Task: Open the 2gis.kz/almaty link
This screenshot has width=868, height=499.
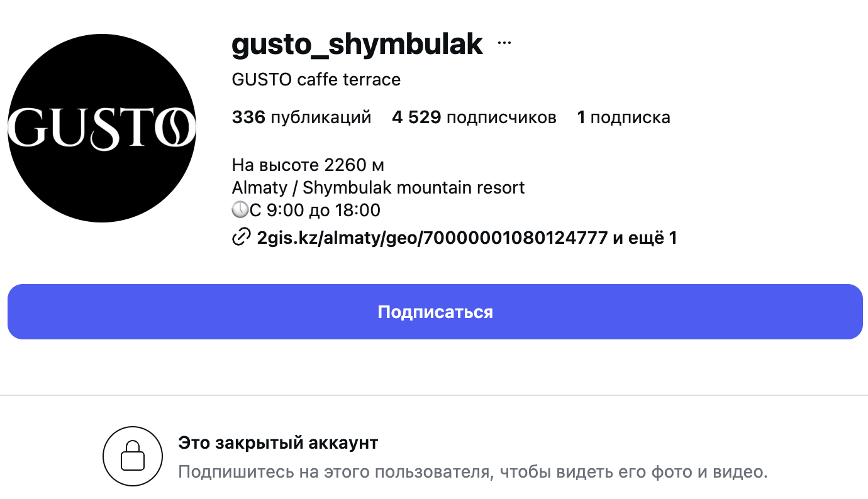Action: [432, 238]
